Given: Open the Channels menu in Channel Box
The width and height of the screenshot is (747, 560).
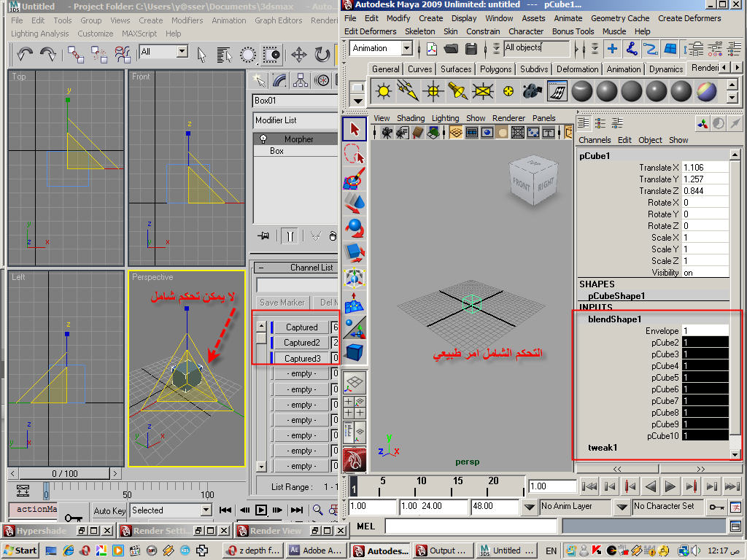Looking at the screenshot, I should [x=595, y=140].
